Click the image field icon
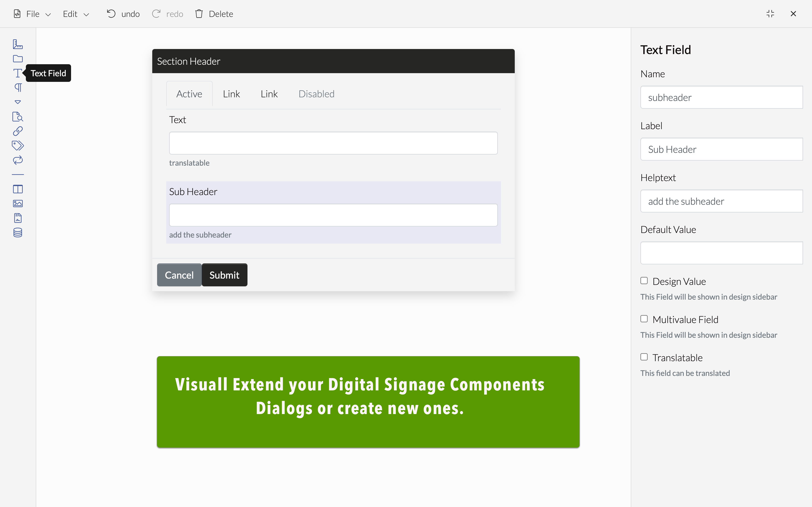Screen dimensions: 812x507 18,203
